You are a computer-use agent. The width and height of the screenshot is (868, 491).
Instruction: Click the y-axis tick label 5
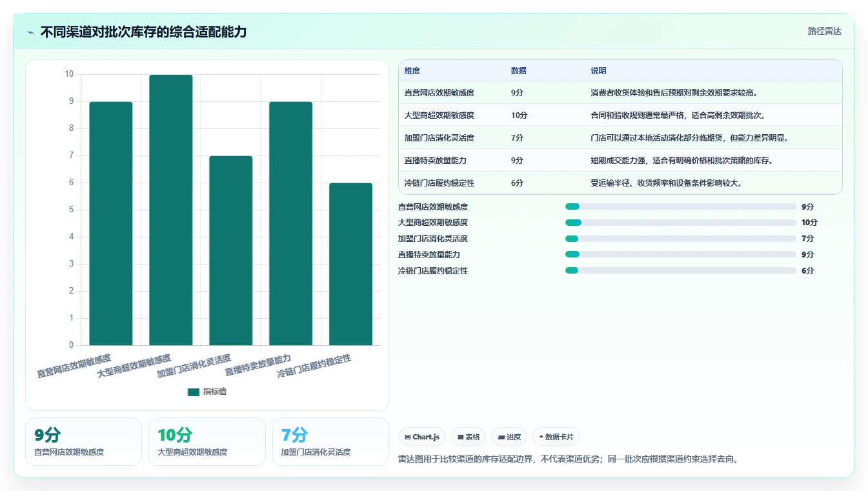[72, 210]
